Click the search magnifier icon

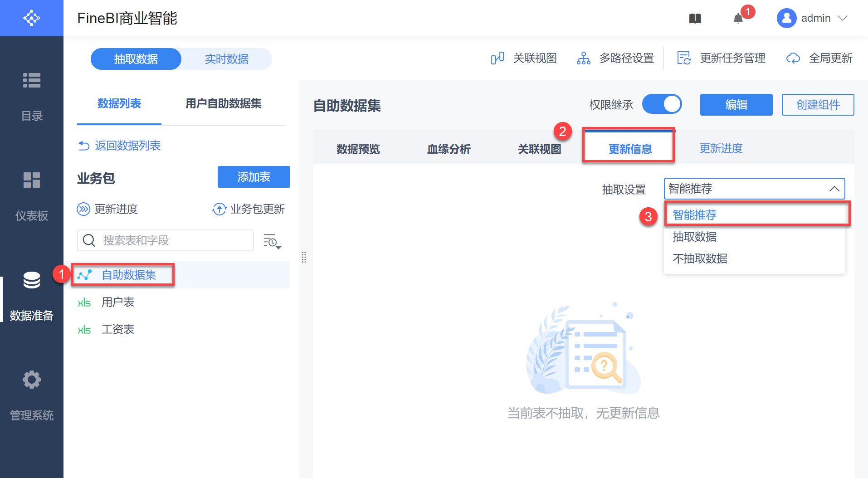point(89,240)
